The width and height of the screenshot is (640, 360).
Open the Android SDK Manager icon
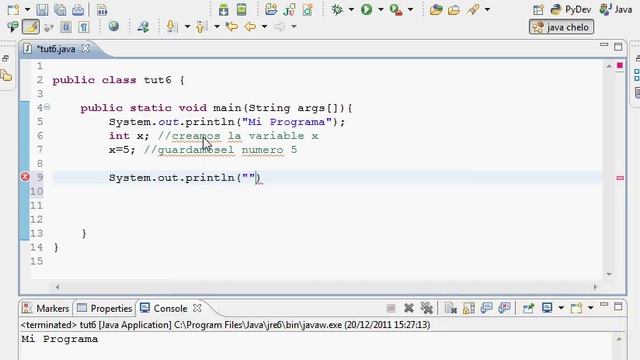pos(223,9)
